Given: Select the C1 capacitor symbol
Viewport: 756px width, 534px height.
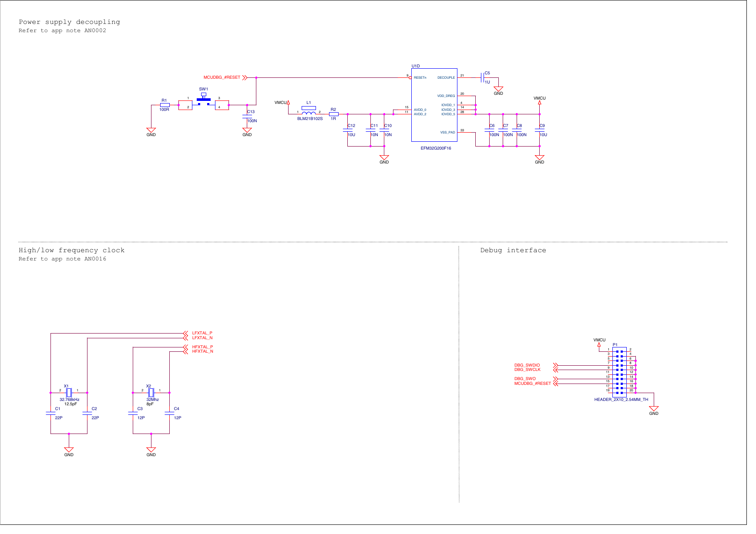Looking at the screenshot, I should (50, 413).
